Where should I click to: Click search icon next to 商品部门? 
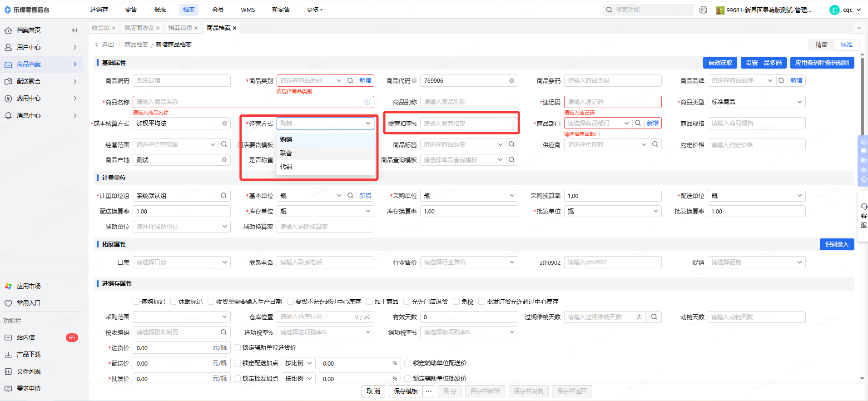(638, 123)
